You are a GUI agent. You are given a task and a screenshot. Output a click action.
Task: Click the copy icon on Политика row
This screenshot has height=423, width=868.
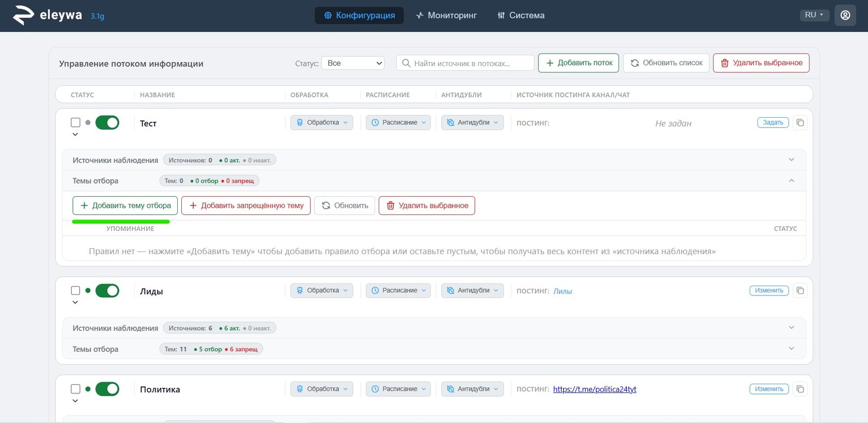point(800,389)
